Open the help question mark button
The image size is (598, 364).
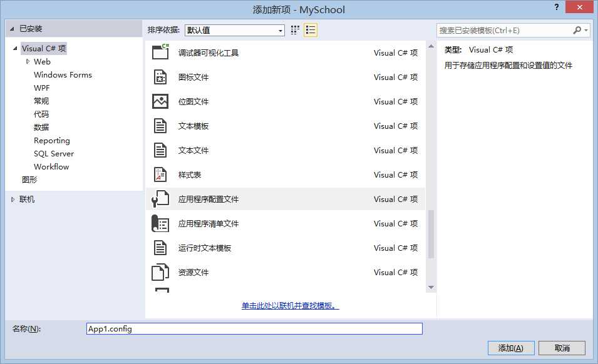click(x=557, y=7)
